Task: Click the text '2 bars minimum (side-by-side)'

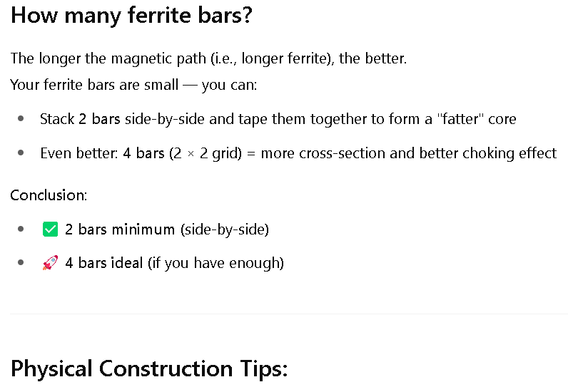Action: 167,229
